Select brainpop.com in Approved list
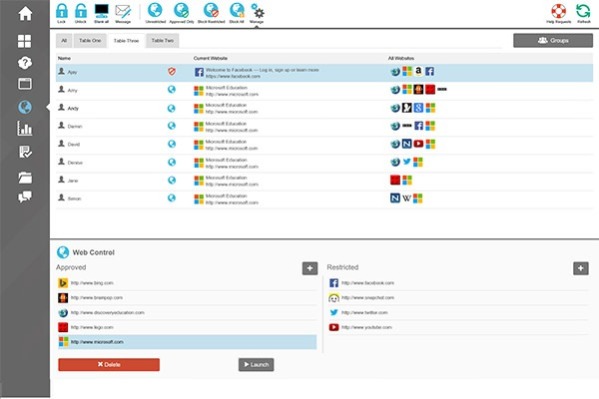 186,297
